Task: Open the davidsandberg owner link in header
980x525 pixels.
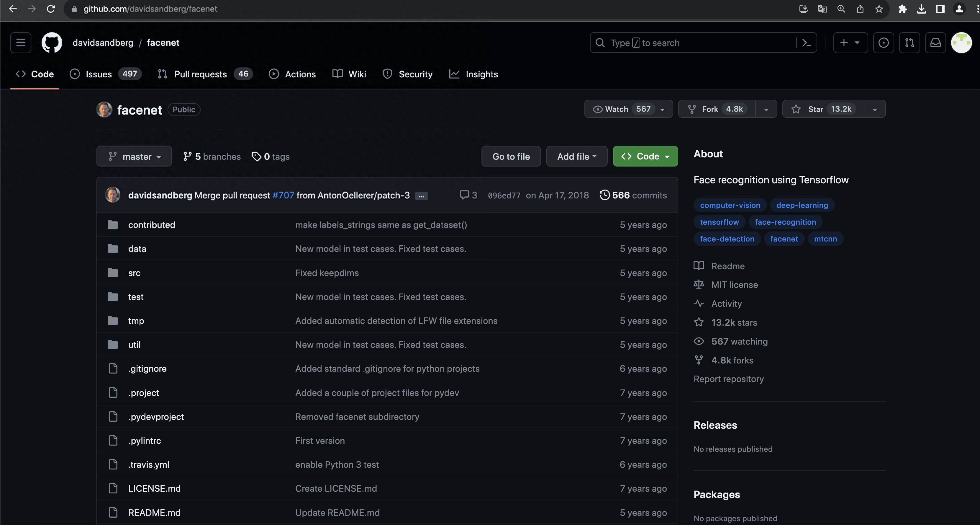Action: pos(103,43)
